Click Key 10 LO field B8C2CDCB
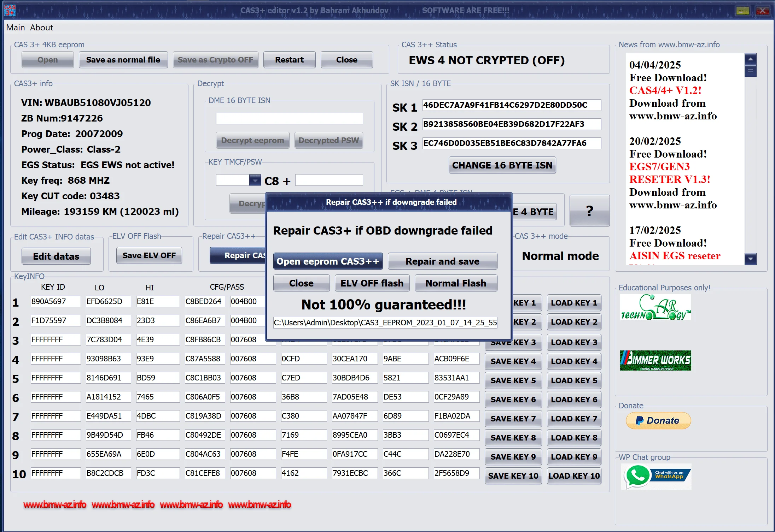Viewport: 775px width, 532px height. click(108, 473)
